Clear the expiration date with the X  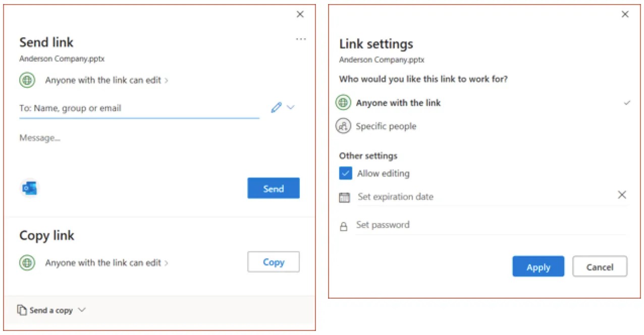pos(622,195)
